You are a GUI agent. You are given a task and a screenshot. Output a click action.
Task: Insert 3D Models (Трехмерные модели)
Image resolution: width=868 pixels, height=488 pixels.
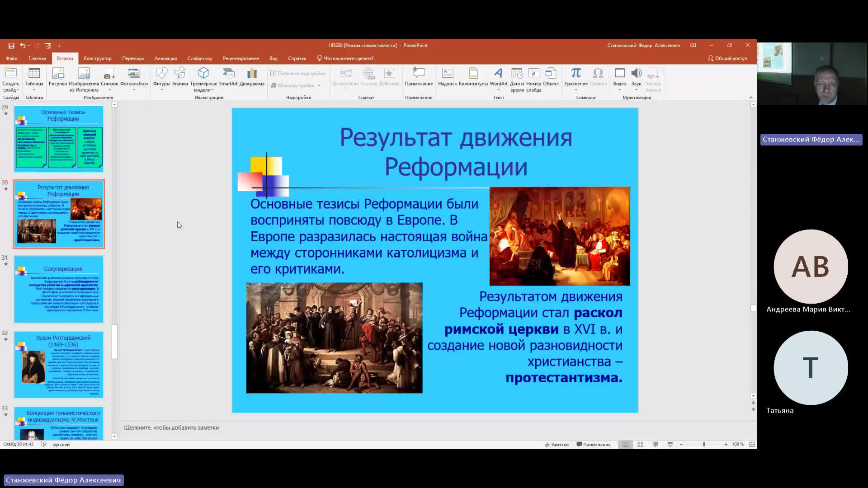pos(203,80)
